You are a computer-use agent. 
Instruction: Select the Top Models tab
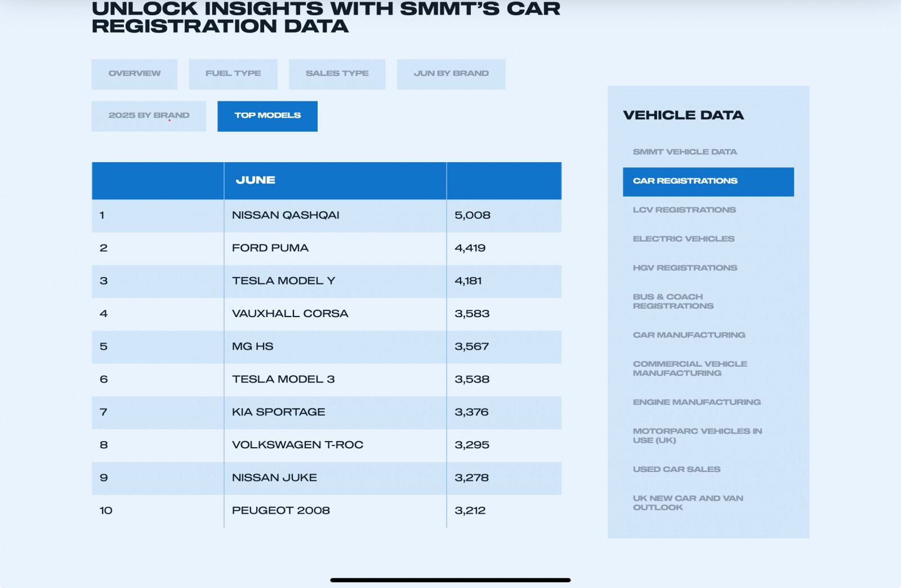point(267,116)
